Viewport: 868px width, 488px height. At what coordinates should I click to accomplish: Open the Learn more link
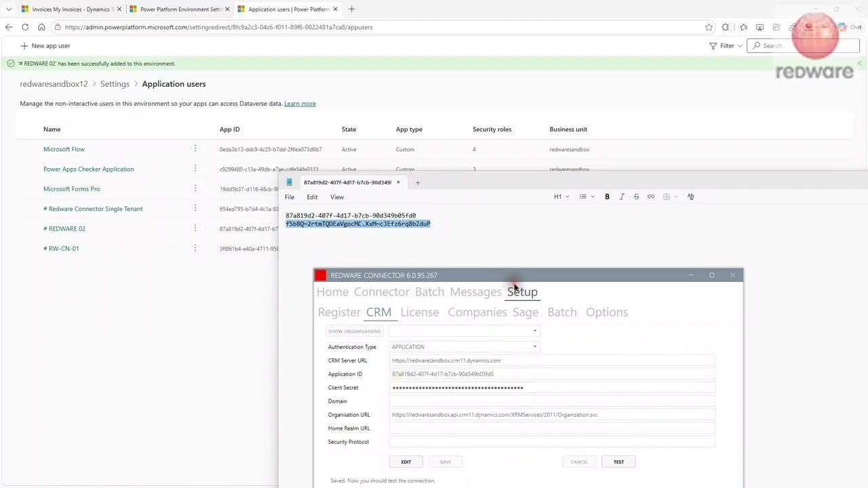[x=300, y=104]
